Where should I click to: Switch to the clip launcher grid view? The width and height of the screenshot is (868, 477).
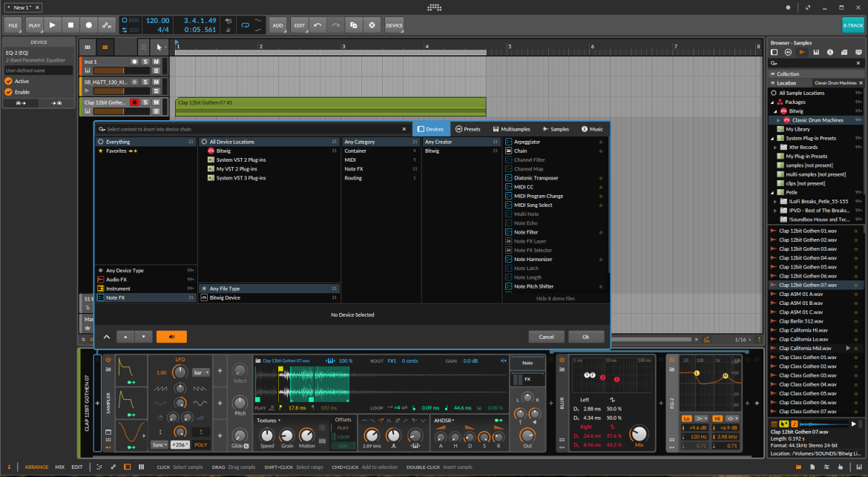point(87,47)
